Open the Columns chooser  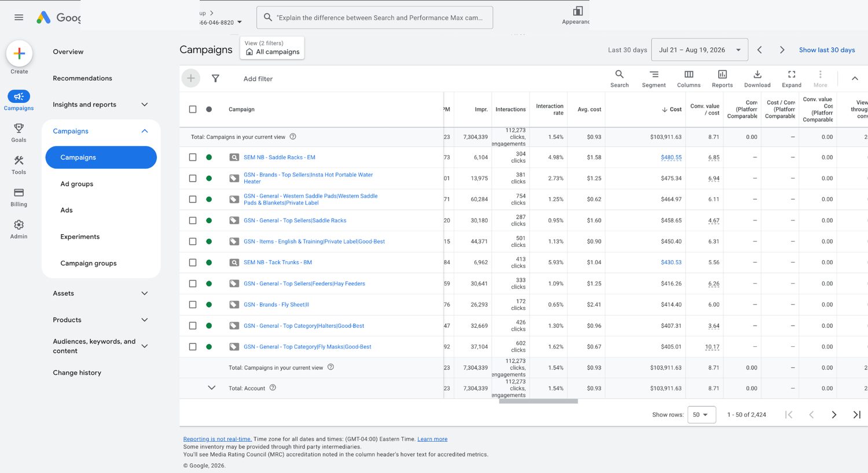click(x=689, y=79)
